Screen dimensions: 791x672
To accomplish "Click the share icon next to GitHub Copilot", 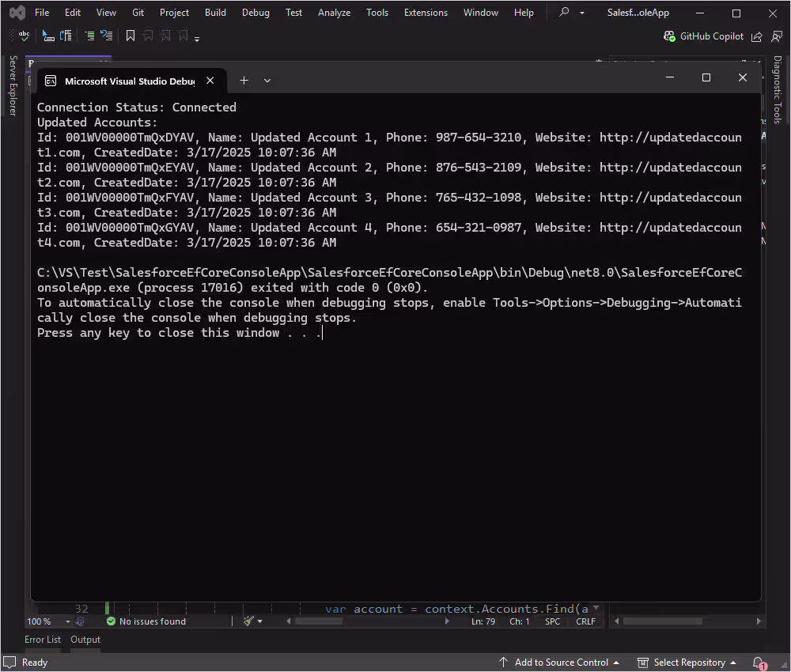I will pos(756,36).
